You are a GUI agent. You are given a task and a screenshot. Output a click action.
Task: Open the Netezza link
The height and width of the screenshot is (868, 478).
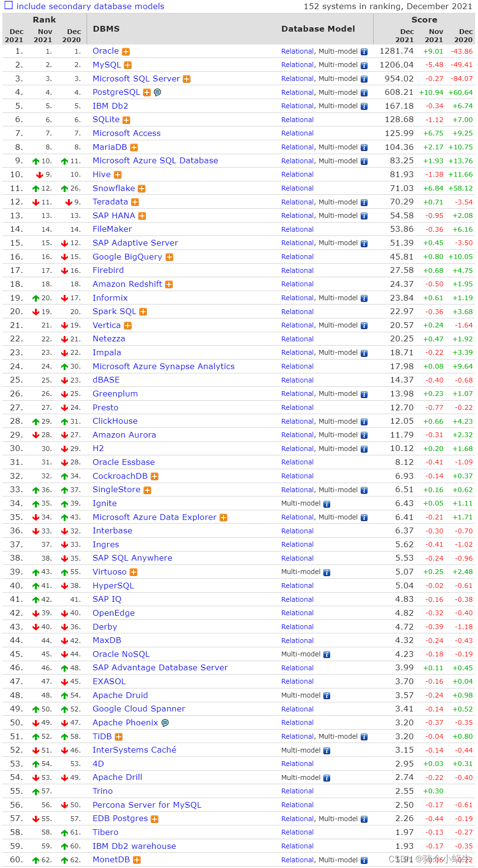[x=109, y=338]
